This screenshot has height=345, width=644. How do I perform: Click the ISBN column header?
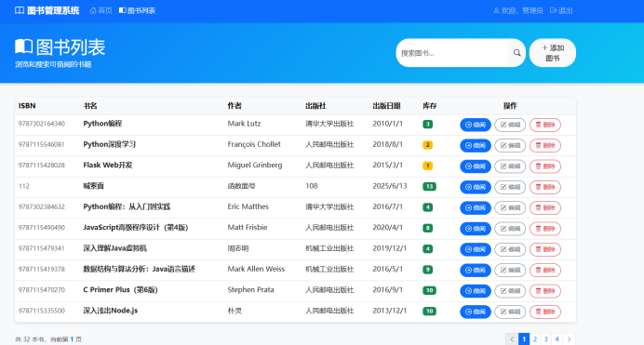click(27, 106)
